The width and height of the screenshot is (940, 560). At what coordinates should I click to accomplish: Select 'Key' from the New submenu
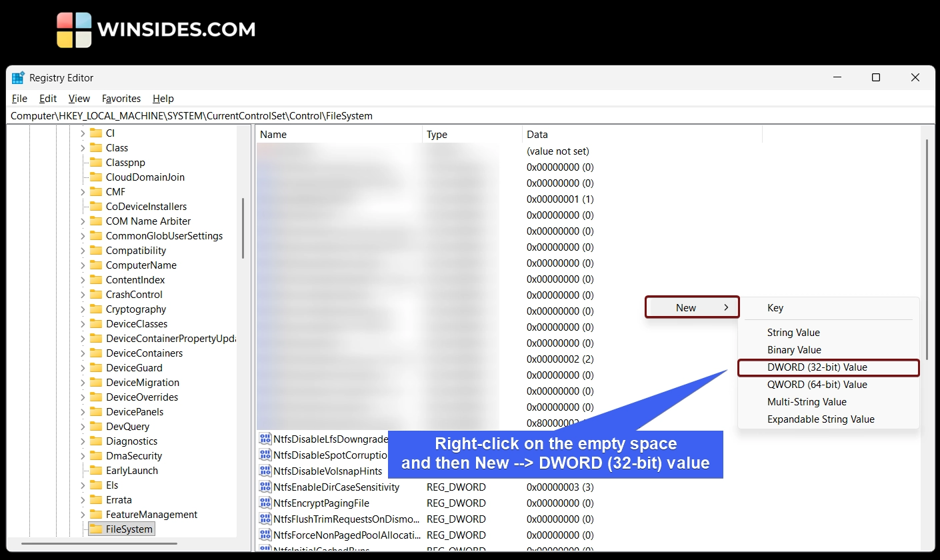pyautogui.click(x=775, y=307)
